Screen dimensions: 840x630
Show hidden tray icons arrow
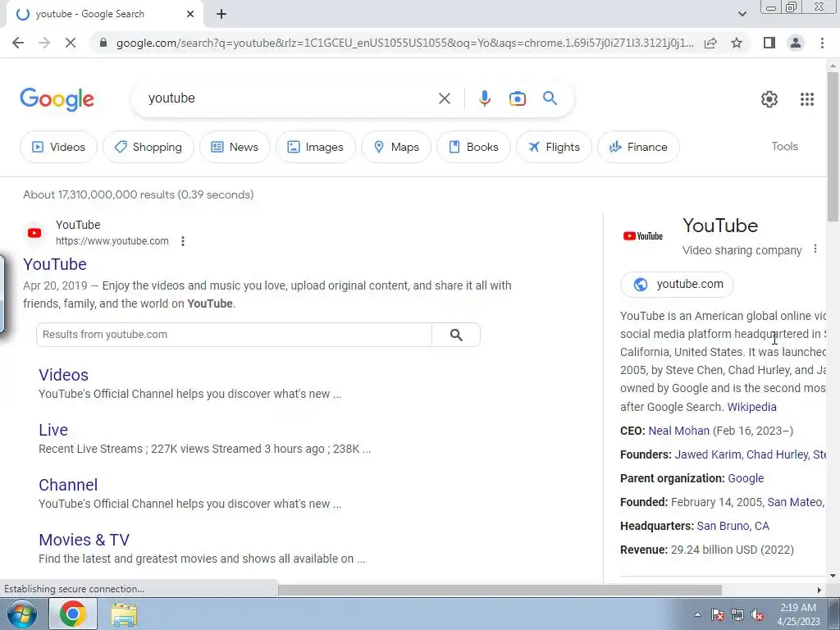pyautogui.click(x=697, y=615)
